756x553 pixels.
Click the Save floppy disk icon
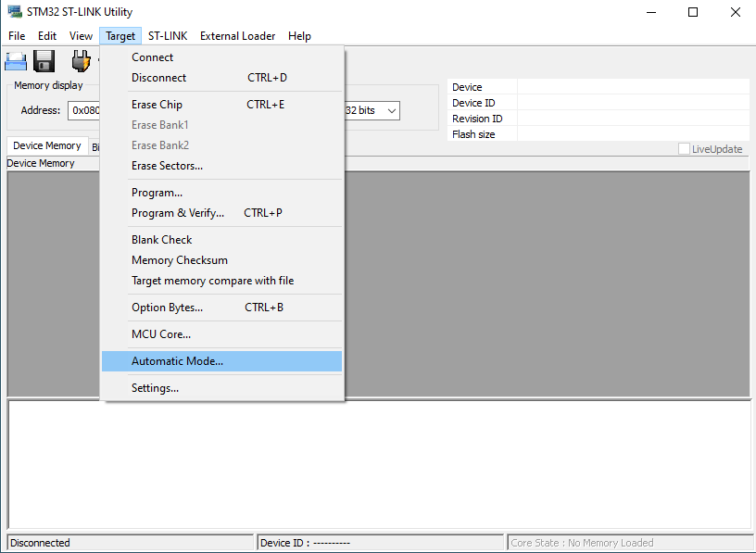(44, 61)
